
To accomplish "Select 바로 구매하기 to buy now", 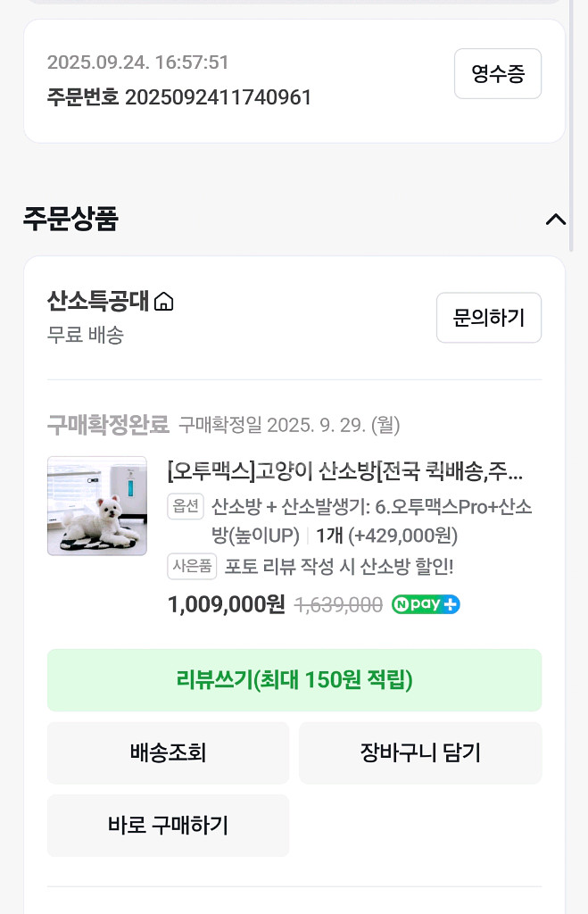I will (168, 825).
